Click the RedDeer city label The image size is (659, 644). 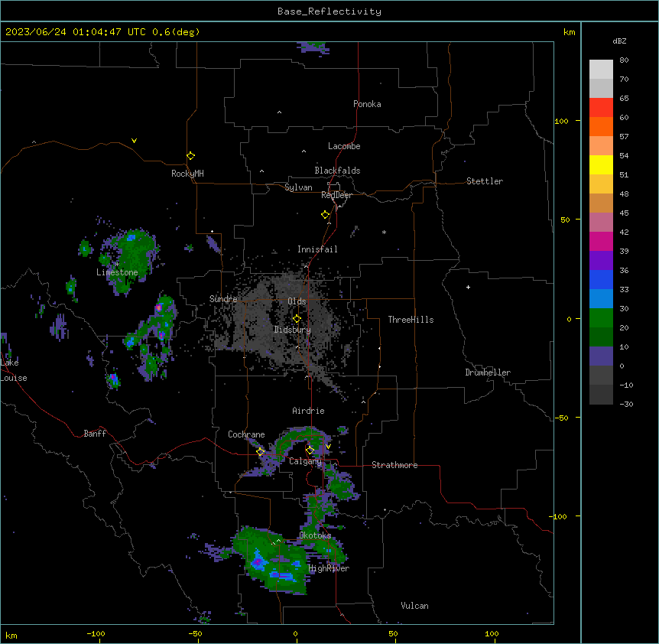(x=336, y=195)
